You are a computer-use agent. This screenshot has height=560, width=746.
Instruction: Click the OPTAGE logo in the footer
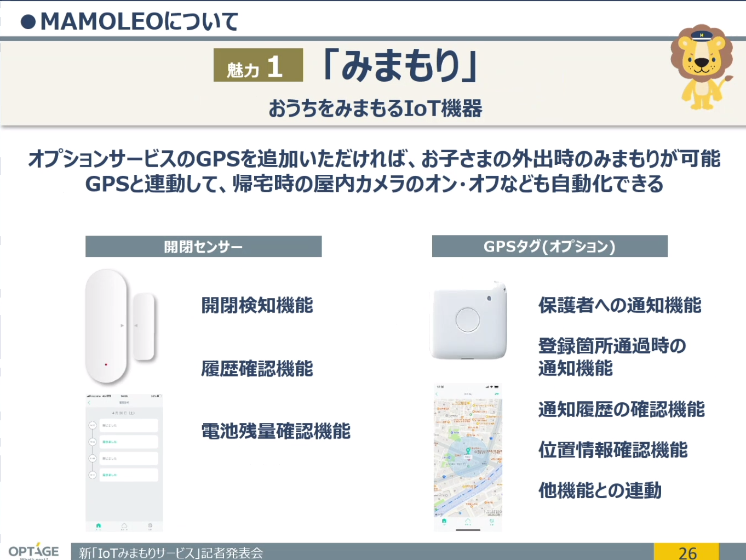pos(33,551)
